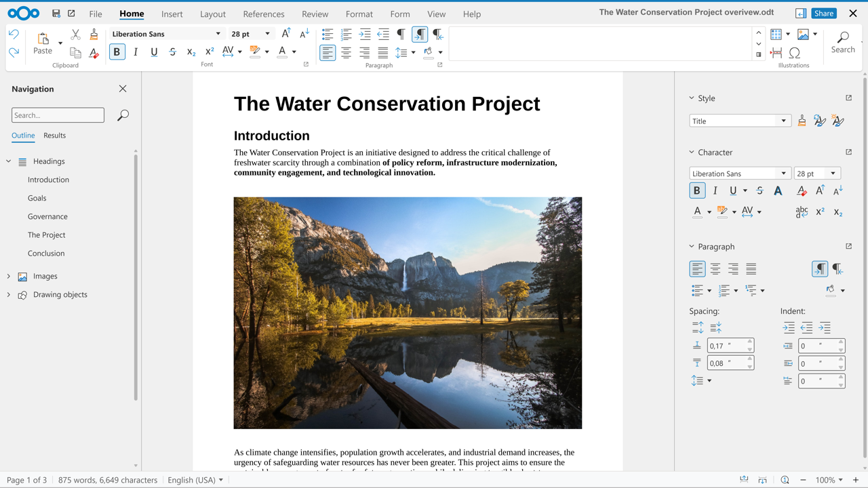This screenshot has height=488, width=868.
Task: Open the Title paragraph style dropdown
Action: [x=783, y=121]
